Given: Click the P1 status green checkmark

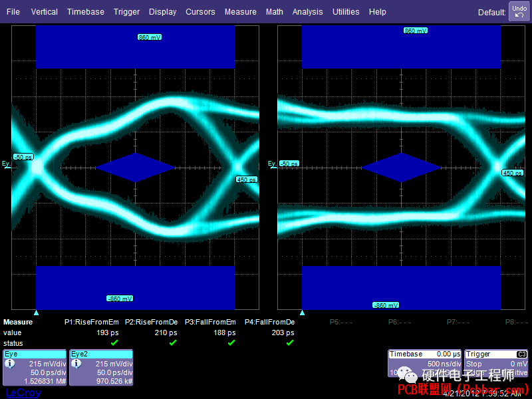Looking at the screenshot, I should 114,342.
